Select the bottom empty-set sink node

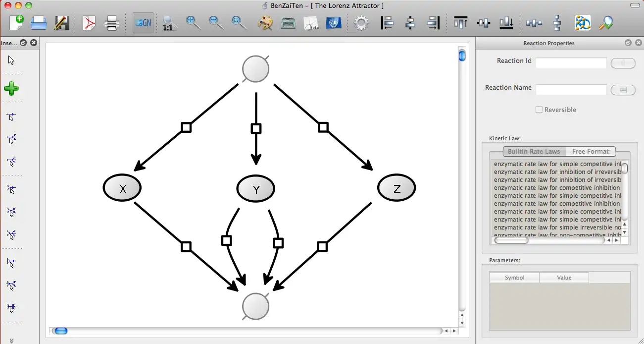point(255,306)
